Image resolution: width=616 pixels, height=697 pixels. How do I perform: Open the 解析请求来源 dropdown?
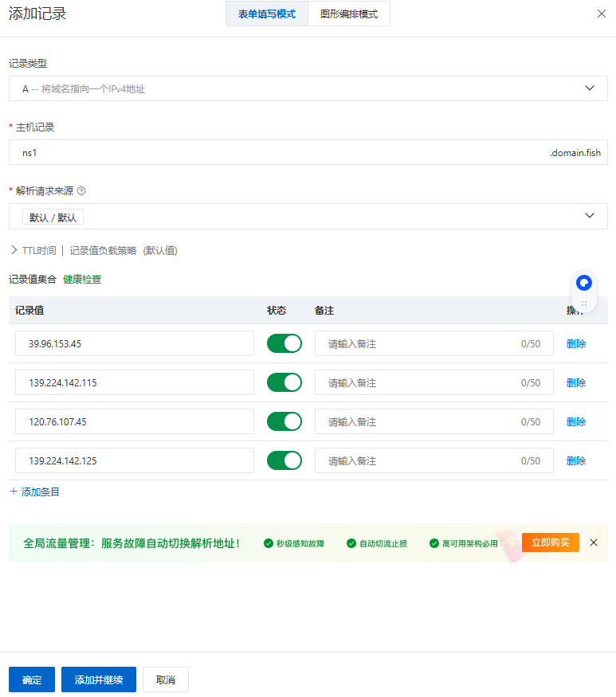click(308, 216)
